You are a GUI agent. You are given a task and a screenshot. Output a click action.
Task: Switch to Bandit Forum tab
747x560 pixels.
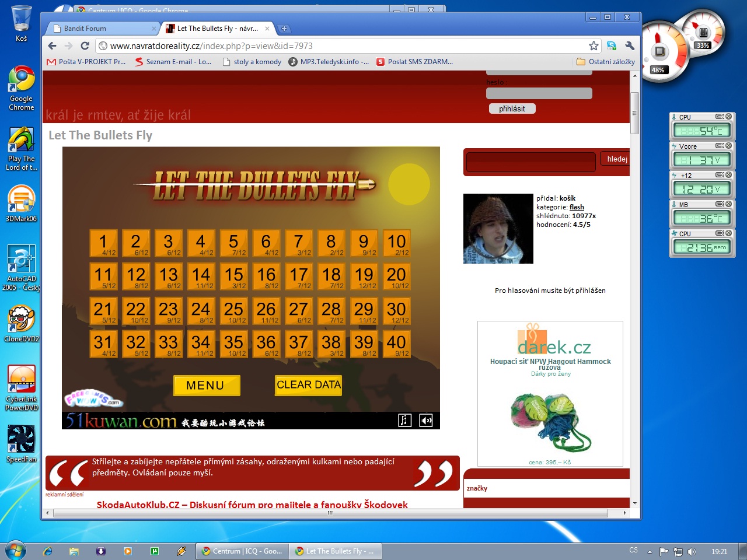(103, 29)
